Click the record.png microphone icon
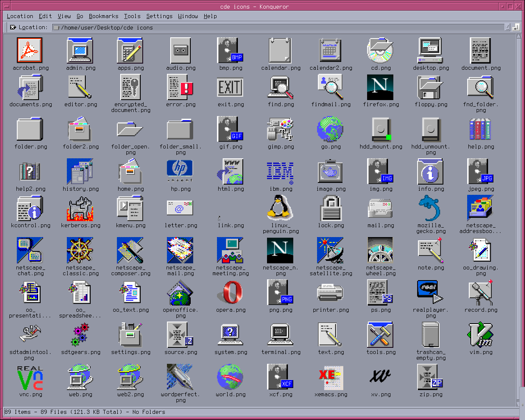This screenshot has height=420, width=525. point(480,292)
